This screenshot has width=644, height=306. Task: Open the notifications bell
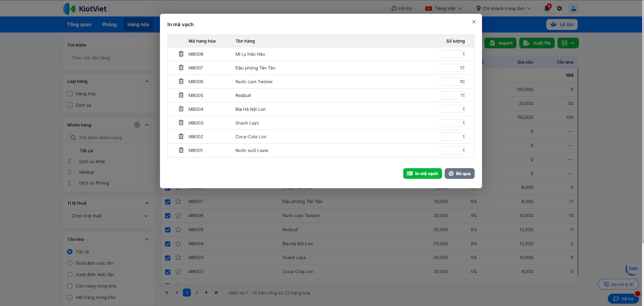pos(547,8)
